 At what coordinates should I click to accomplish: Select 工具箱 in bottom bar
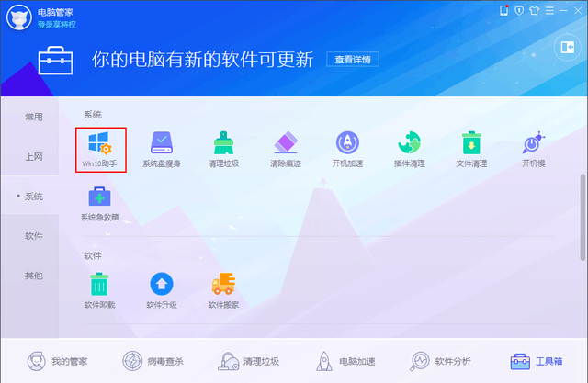(x=537, y=361)
